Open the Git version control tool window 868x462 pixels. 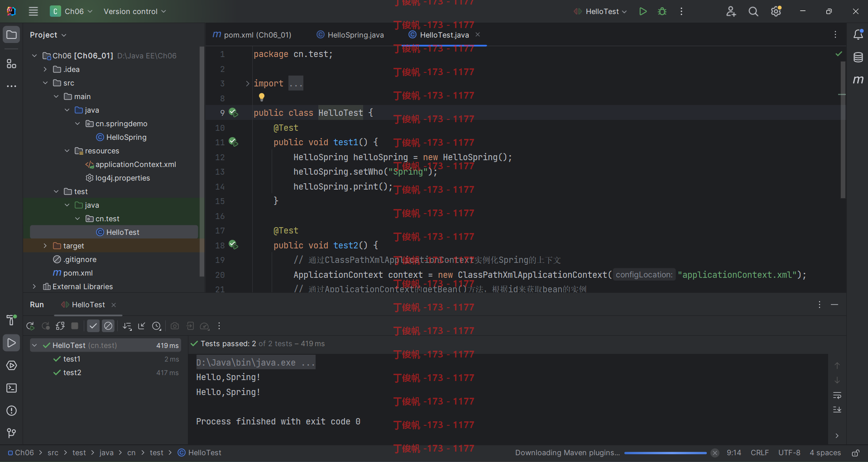(x=12, y=433)
